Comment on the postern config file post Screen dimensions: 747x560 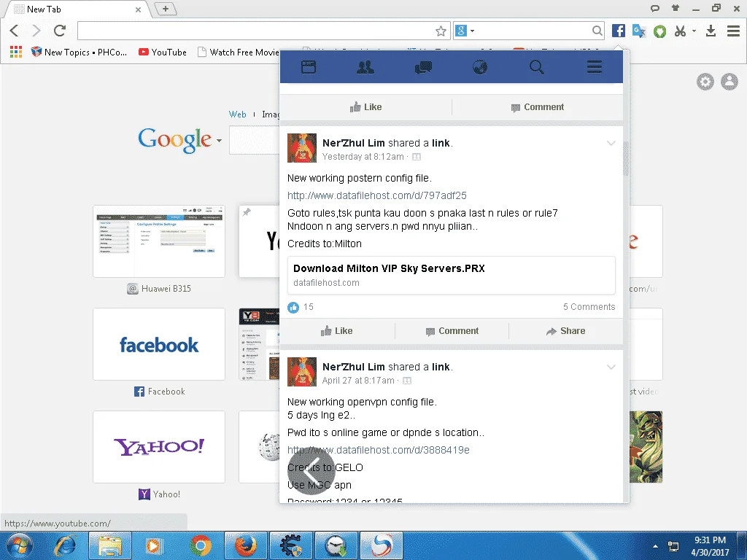(452, 331)
